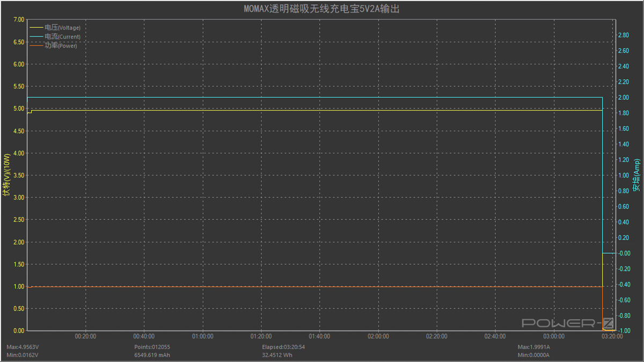Click the yellow Voltage legend line marker
Image resolution: width=644 pixels, height=362 pixels.
point(36,27)
